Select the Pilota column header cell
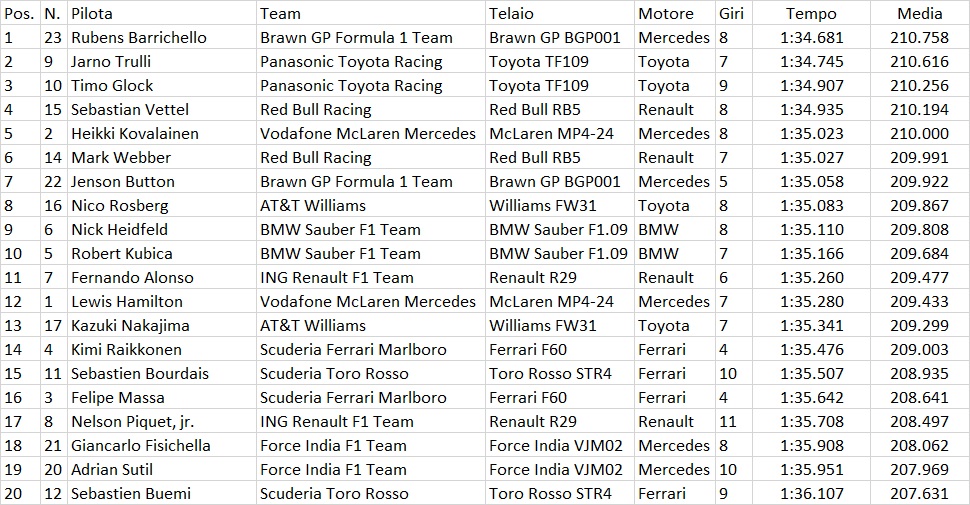This screenshot has width=970, height=505. [x=162, y=13]
